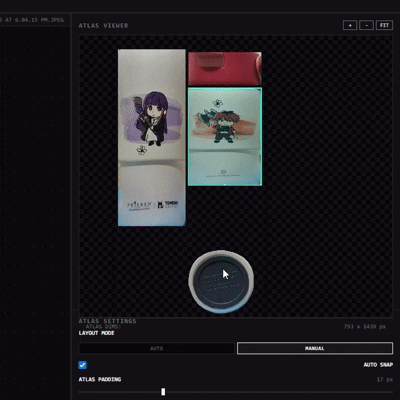Click the AUTO SNAP label
This screenshot has width=400, height=400.
(x=378, y=365)
